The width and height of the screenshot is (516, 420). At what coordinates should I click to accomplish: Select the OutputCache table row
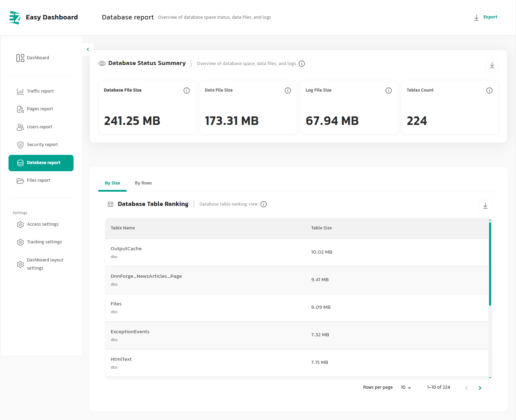click(297, 253)
